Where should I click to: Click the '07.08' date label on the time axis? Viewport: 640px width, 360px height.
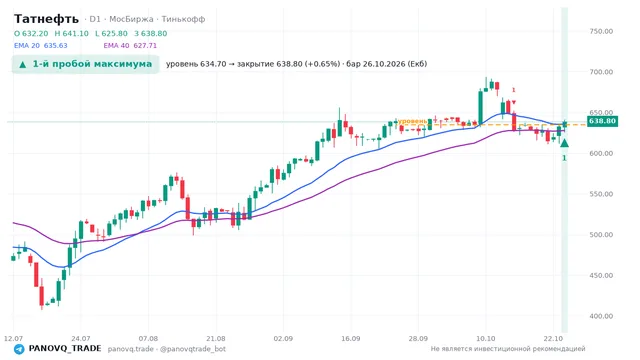(148, 338)
